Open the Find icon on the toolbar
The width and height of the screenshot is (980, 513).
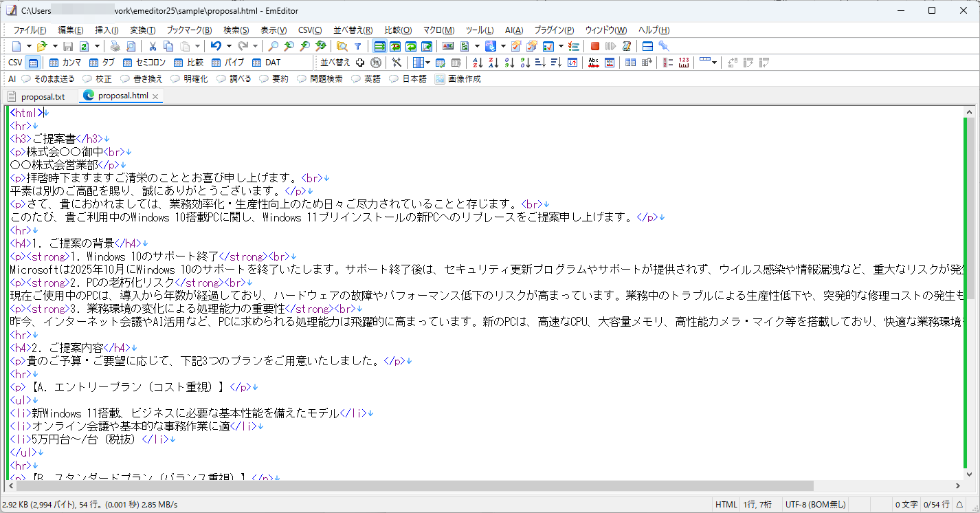point(274,45)
